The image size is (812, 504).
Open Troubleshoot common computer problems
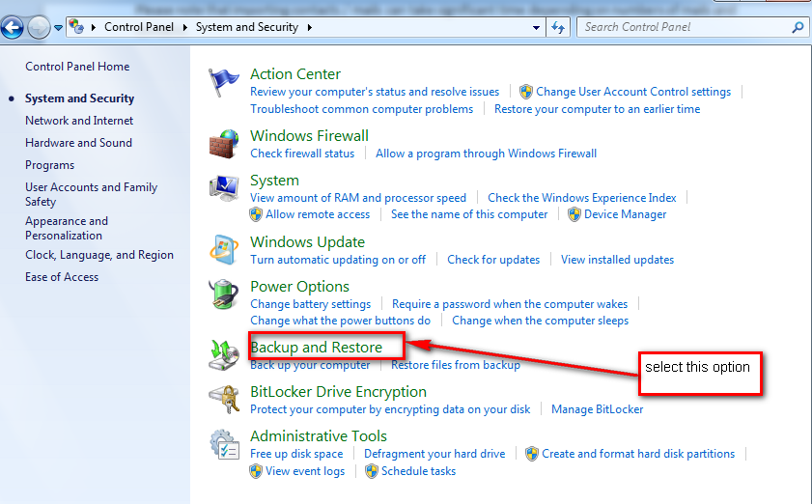pos(361,109)
